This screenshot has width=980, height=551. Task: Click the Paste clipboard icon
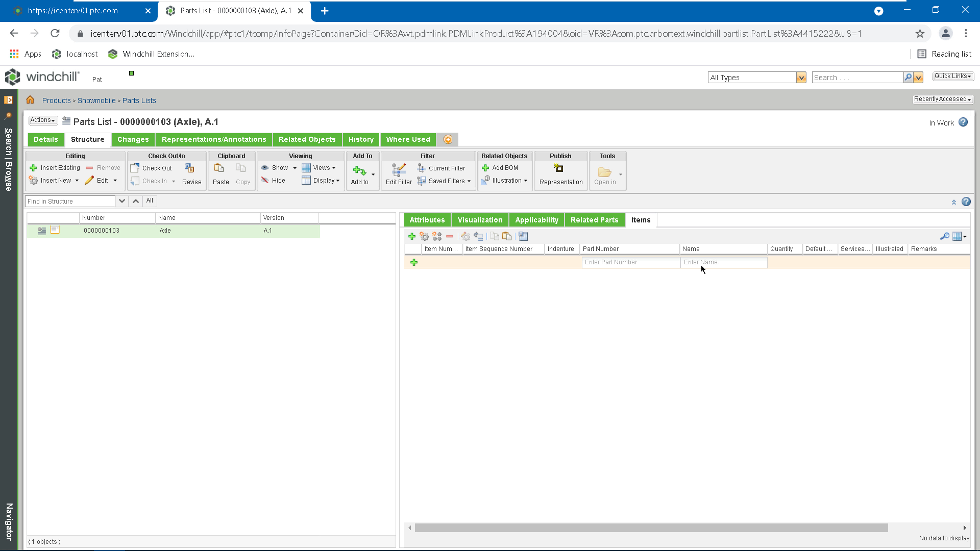(219, 168)
